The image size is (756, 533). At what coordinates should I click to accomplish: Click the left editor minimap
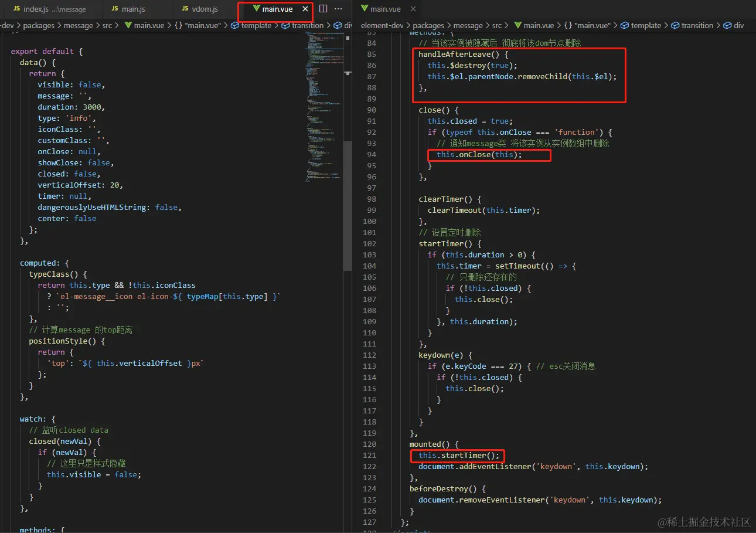point(324,106)
